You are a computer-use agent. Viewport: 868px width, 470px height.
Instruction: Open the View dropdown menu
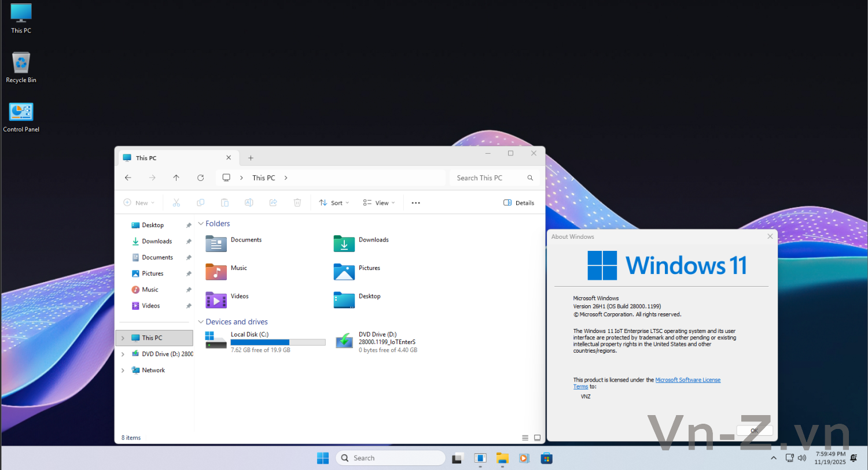[379, 203]
